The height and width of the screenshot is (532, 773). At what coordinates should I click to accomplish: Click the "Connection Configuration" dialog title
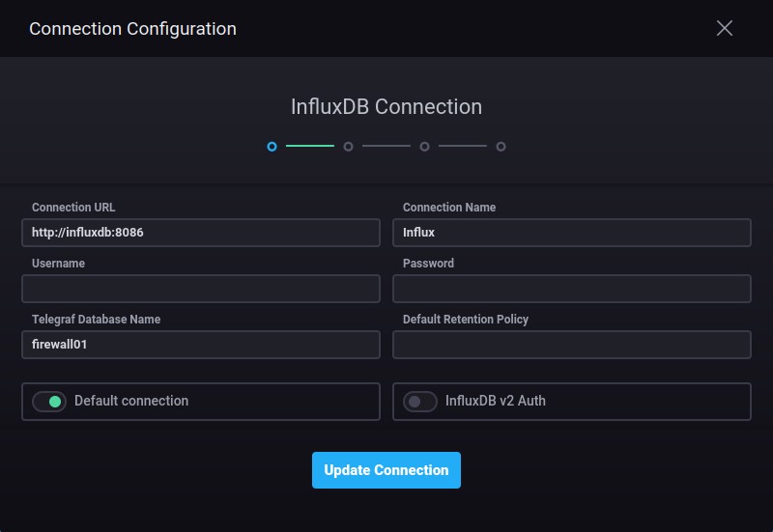tap(132, 29)
